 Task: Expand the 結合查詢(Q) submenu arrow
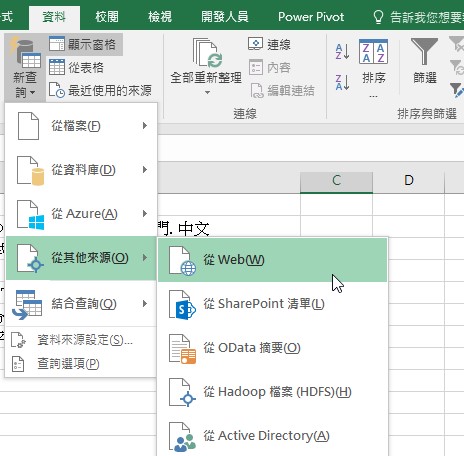tap(145, 303)
